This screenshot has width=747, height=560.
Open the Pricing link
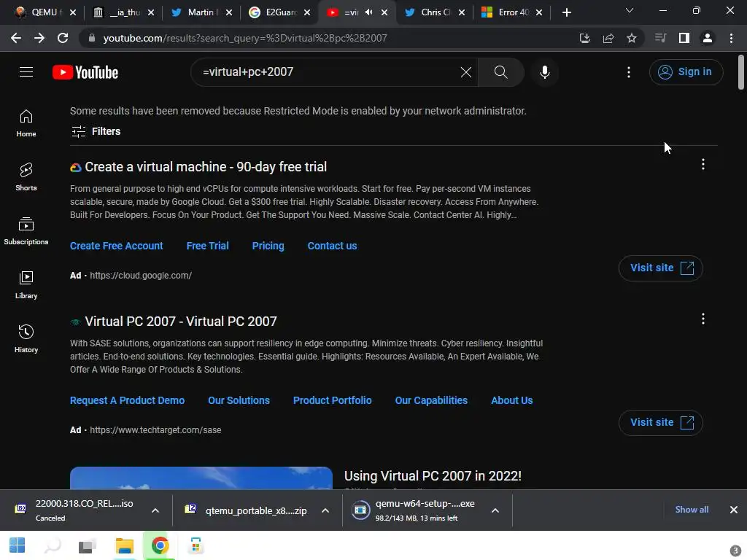coord(268,246)
